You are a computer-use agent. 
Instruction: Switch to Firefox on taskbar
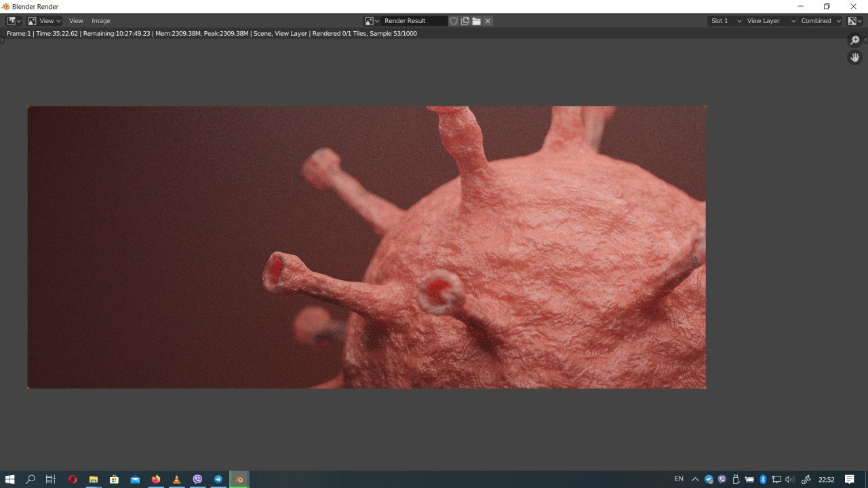click(156, 479)
